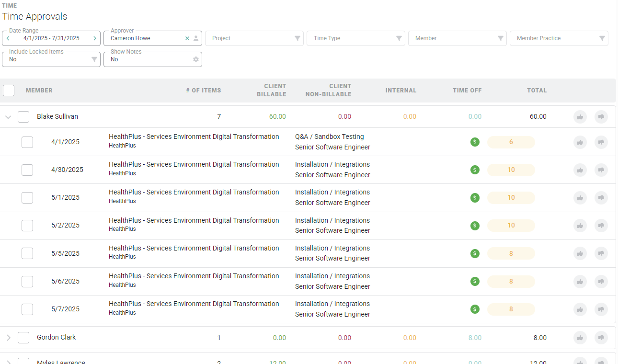Open the Member Practice filter dropdown
This screenshot has height=364, width=618.
click(559, 38)
